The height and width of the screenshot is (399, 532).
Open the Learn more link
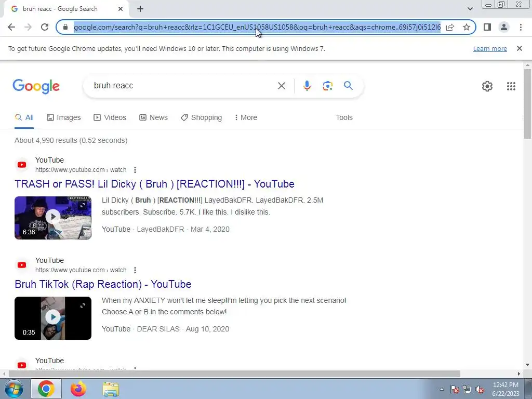[490, 48]
